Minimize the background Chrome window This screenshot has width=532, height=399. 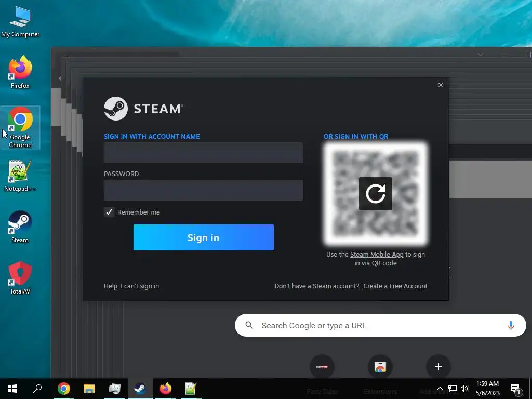tap(504, 55)
